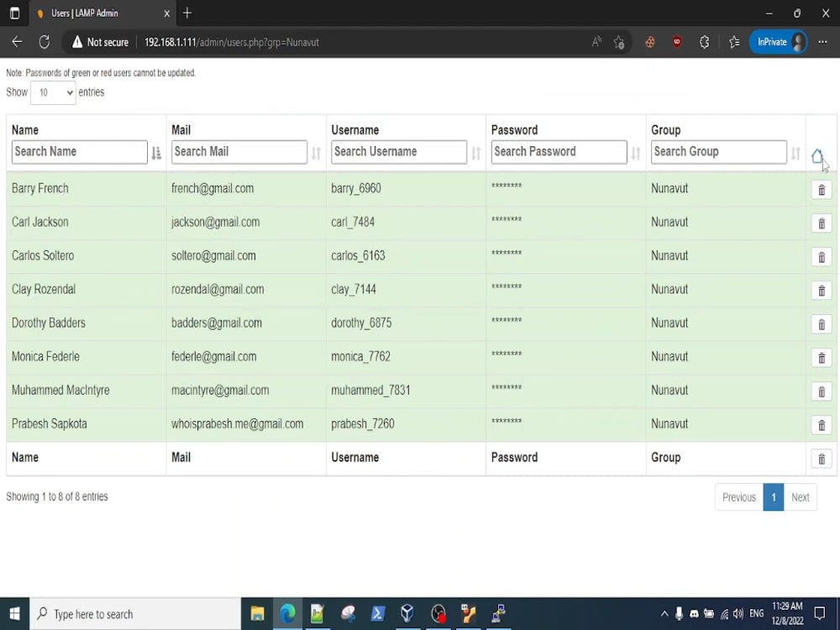This screenshot has width=840, height=630.
Task: Delete Prabesh Sapkota's row with trash icon
Action: (821, 425)
